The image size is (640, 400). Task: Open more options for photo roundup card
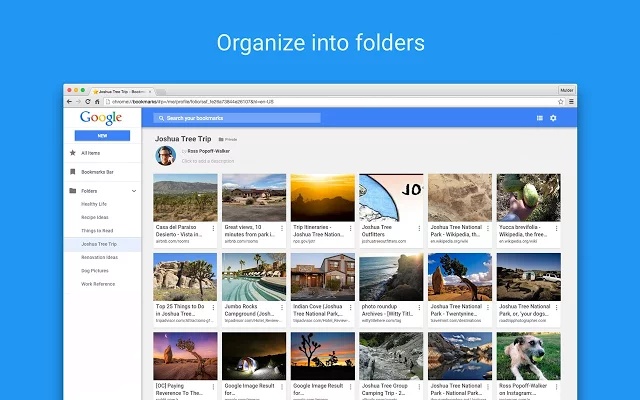(x=419, y=307)
